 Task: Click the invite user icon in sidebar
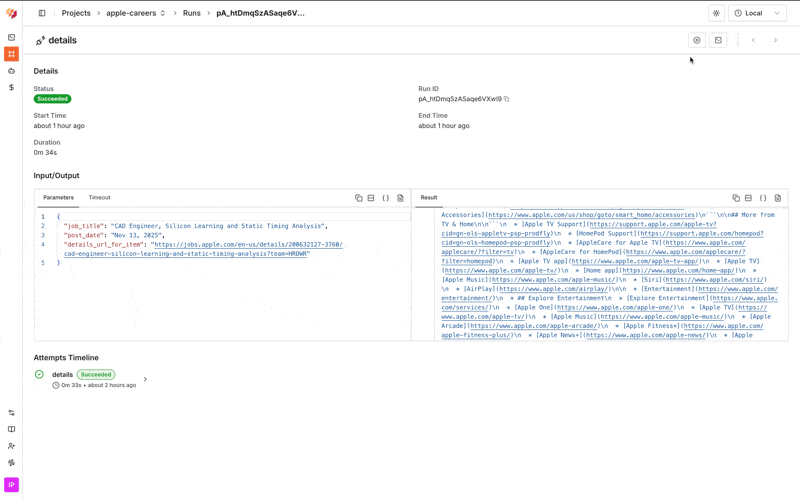point(11,446)
